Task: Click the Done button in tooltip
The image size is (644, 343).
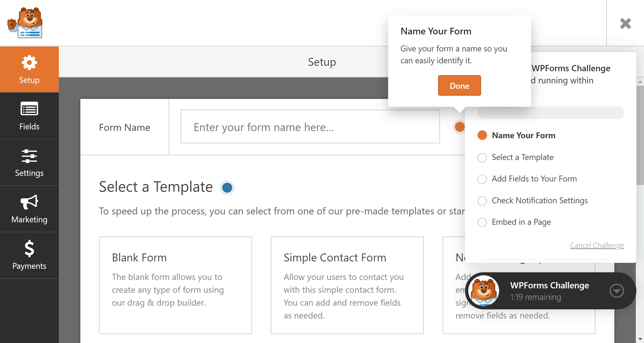Action: (x=459, y=86)
